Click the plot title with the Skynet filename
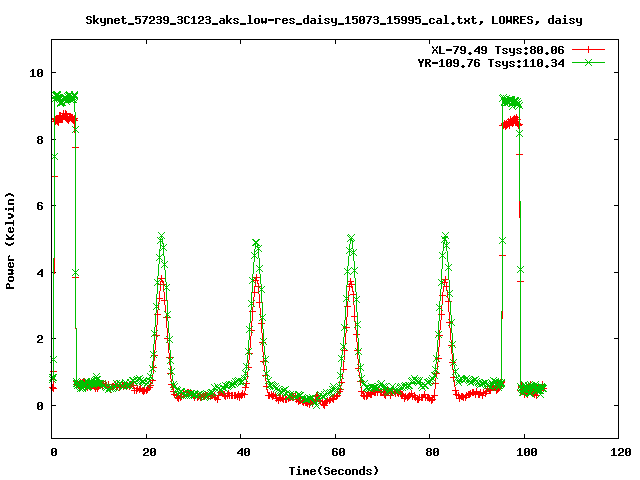Image resolution: width=640 pixels, height=480 pixels. [x=334, y=20]
